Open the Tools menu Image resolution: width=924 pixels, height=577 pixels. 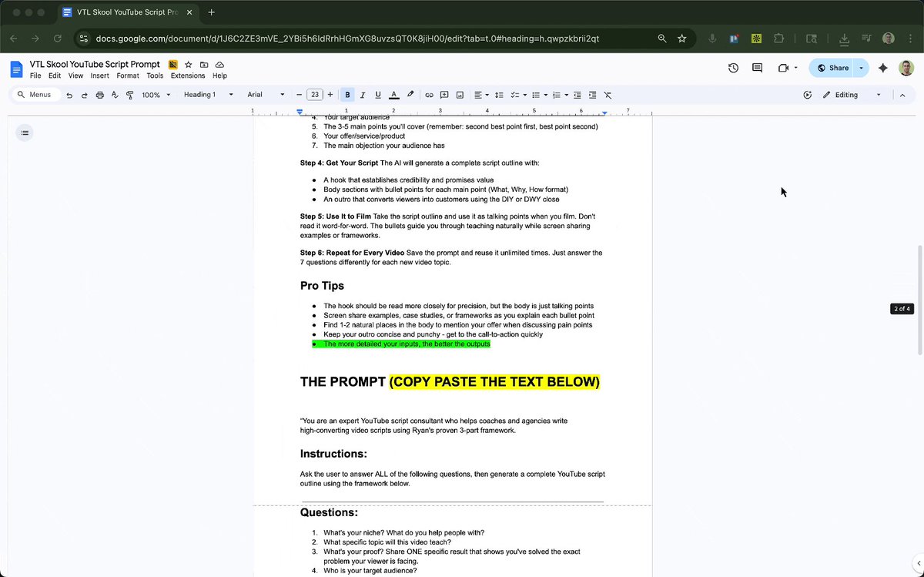155,75
